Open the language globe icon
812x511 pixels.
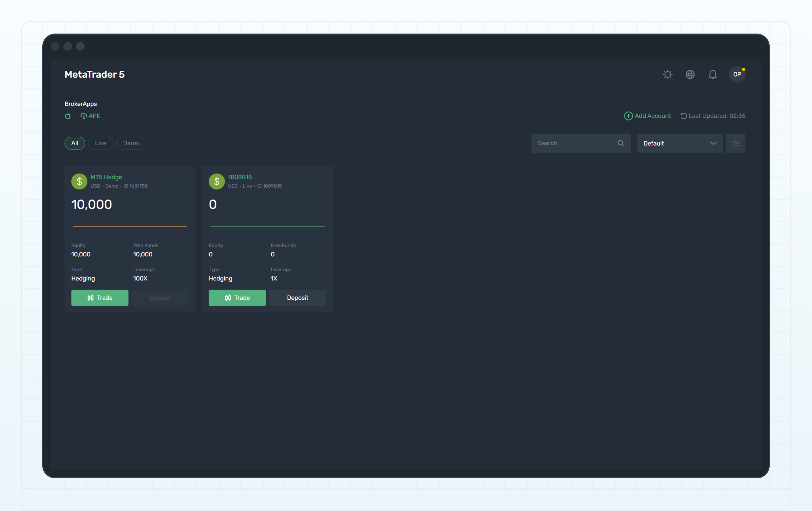[690, 74]
